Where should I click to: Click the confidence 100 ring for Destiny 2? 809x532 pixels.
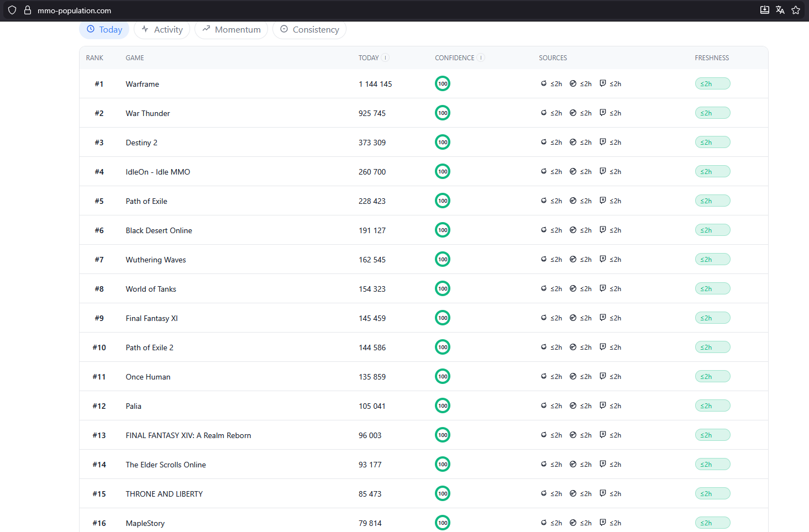443,142
